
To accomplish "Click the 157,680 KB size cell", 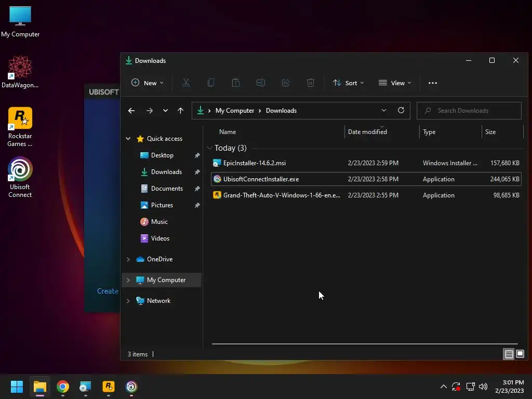I will coord(505,163).
